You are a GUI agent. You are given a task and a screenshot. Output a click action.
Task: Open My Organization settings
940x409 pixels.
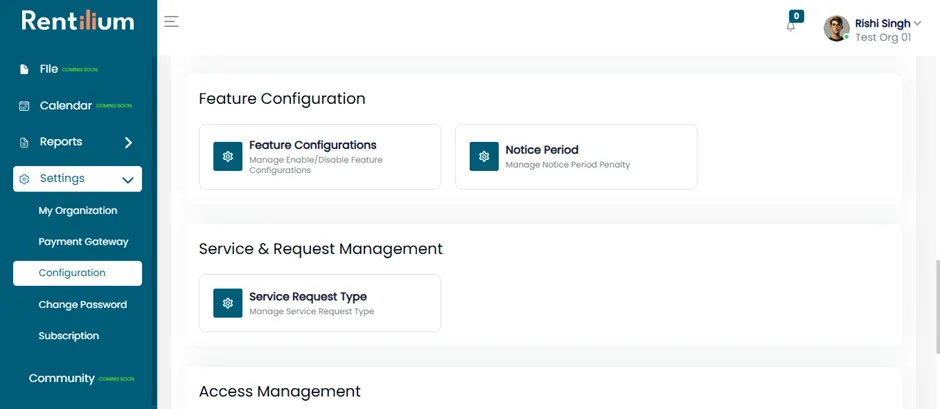click(x=78, y=210)
